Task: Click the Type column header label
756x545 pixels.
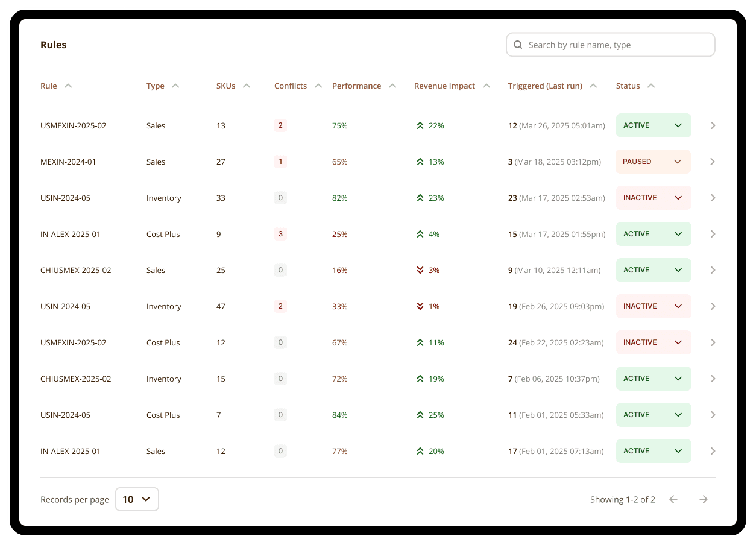Action: coord(156,86)
